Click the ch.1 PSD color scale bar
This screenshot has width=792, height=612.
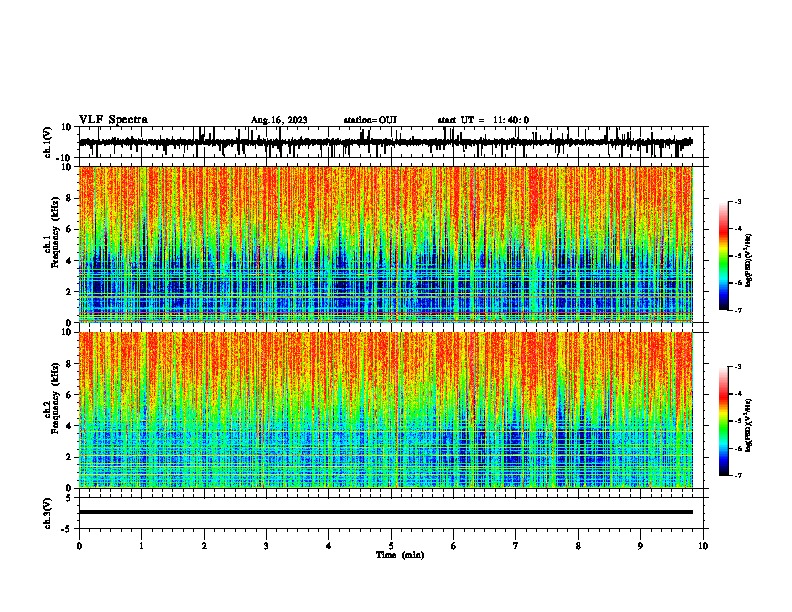(x=723, y=256)
